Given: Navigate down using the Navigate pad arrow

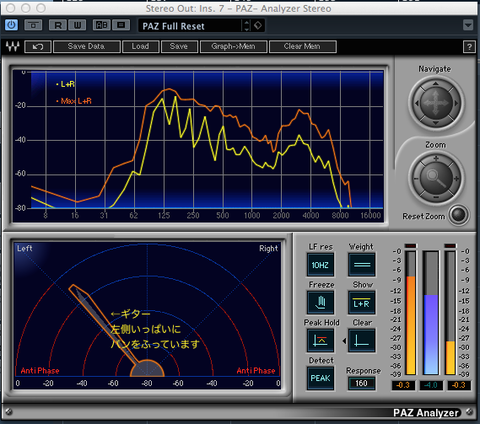Looking at the screenshot, I should [x=436, y=123].
